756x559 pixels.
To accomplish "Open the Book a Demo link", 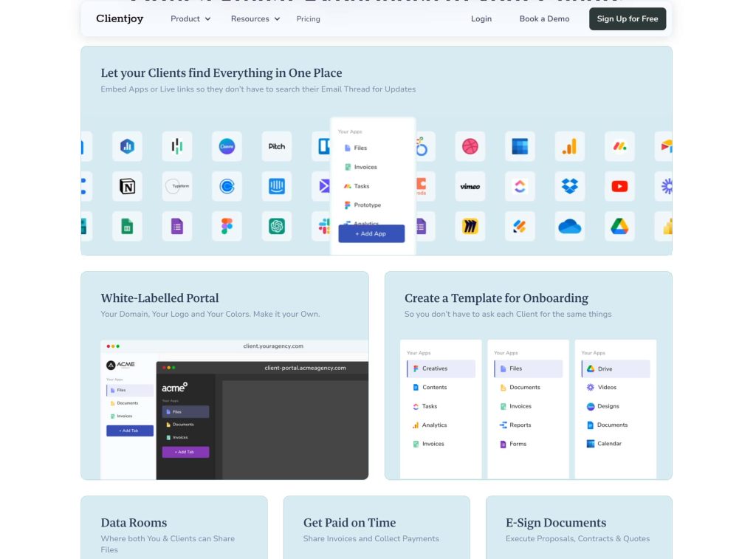I will 544,18.
